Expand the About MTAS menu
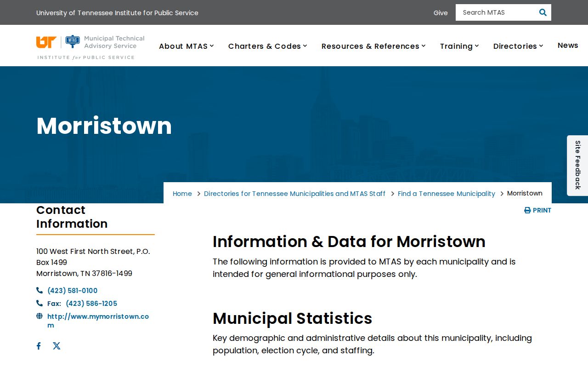588x368 pixels. coord(187,46)
